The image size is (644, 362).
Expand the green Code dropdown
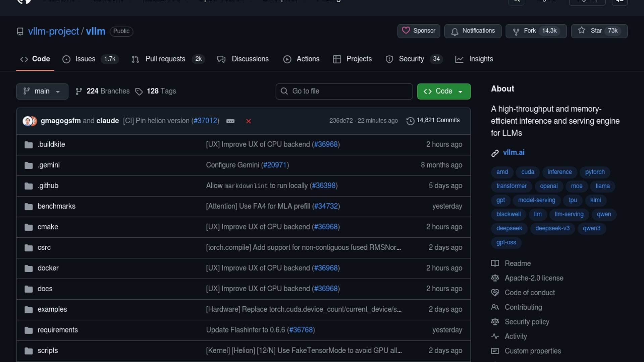pyautogui.click(x=443, y=91)
